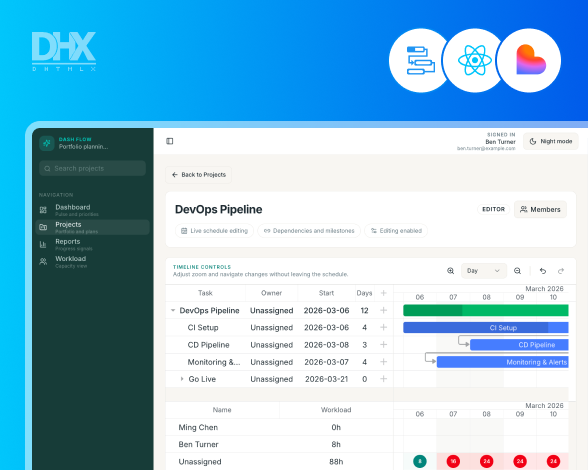
Task: Click the Workload people icon
Action: click(x=43, y=261)
